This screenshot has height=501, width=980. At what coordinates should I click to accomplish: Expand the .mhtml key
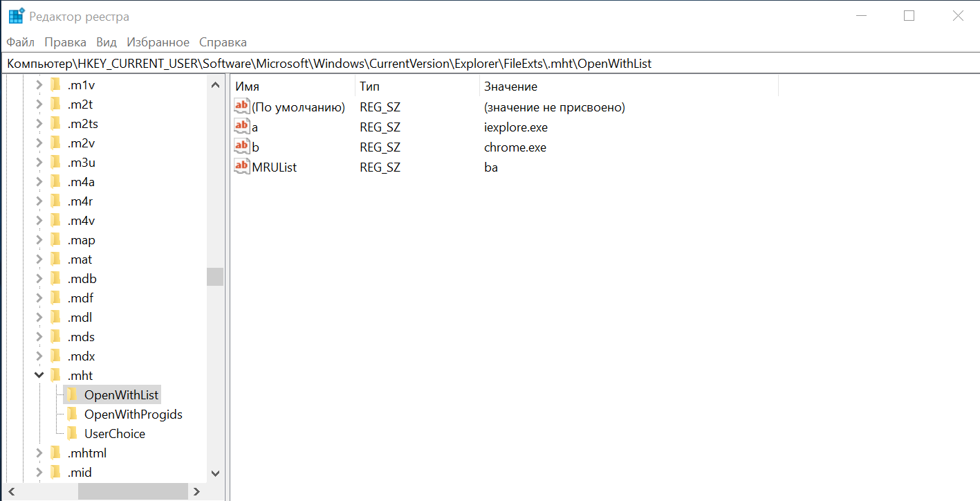pos(39,453)
